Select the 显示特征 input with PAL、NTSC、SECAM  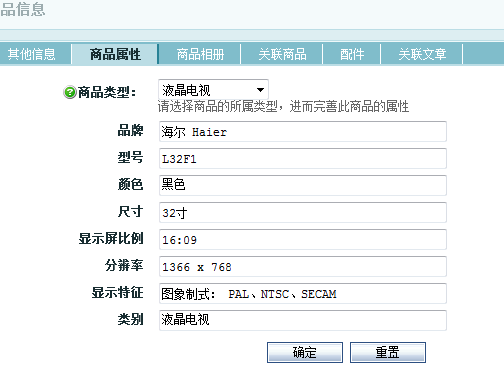coord(303,294)
